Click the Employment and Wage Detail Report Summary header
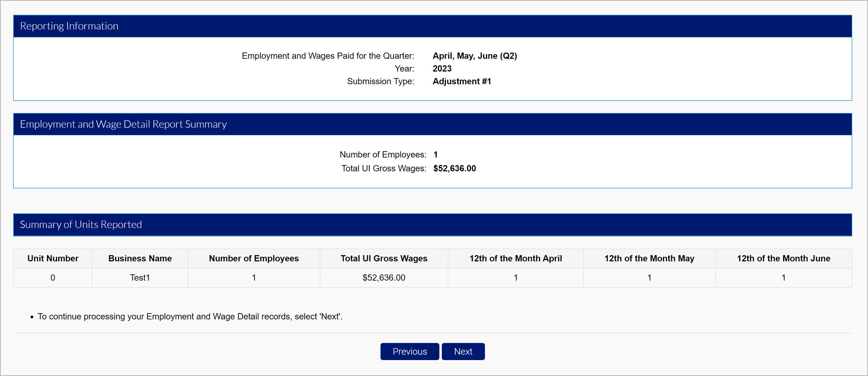The height and width of the screenshot is (376, 868). click(x=123, y=124)
